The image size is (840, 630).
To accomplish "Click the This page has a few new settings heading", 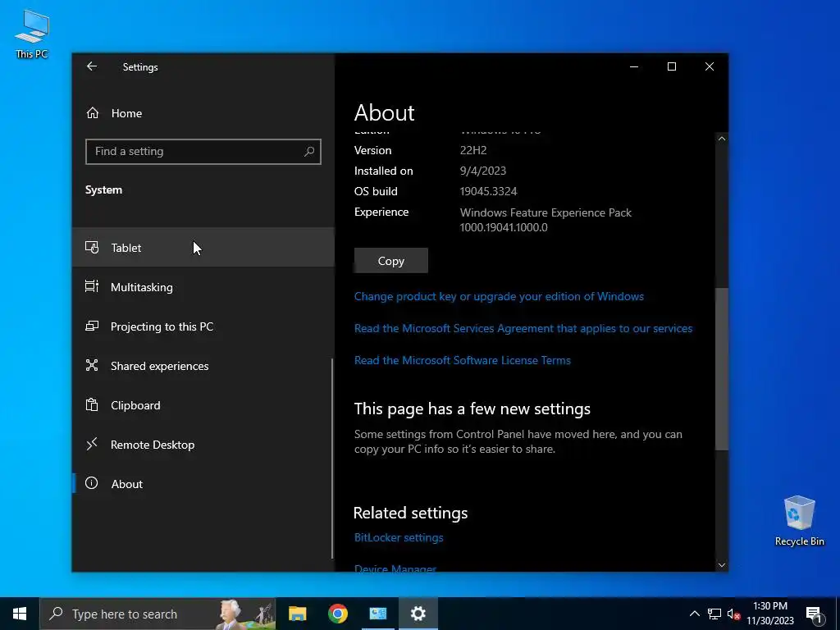I will (x=472, y=409).
